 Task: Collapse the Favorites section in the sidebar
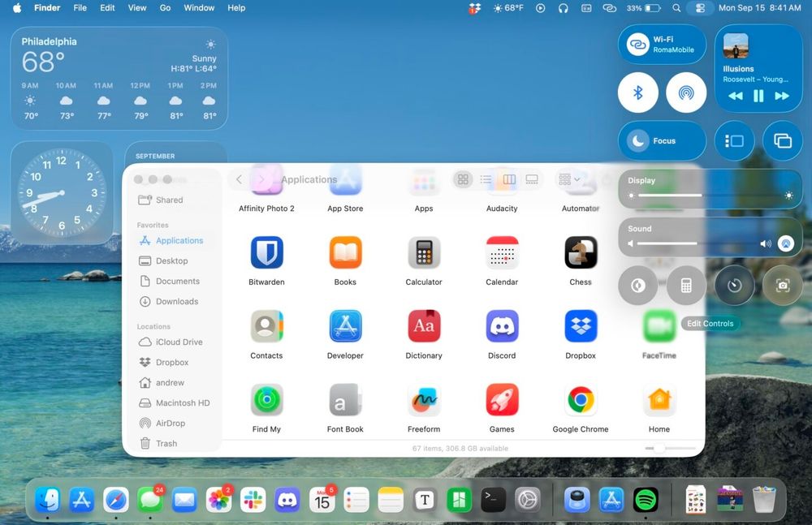click(x=152, y=225)
